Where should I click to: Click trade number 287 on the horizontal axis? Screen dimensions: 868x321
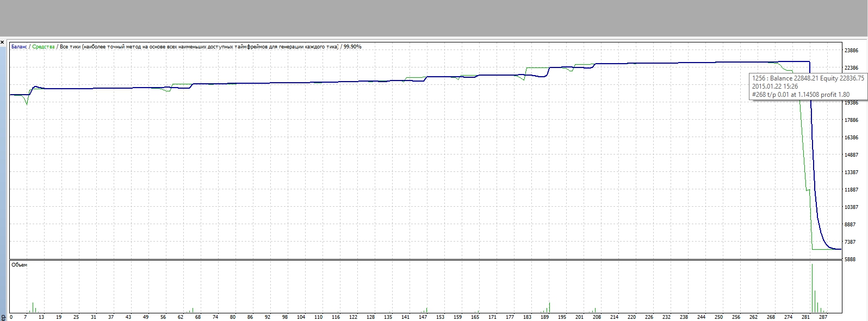pyautogui.click(x=823, y=317)
